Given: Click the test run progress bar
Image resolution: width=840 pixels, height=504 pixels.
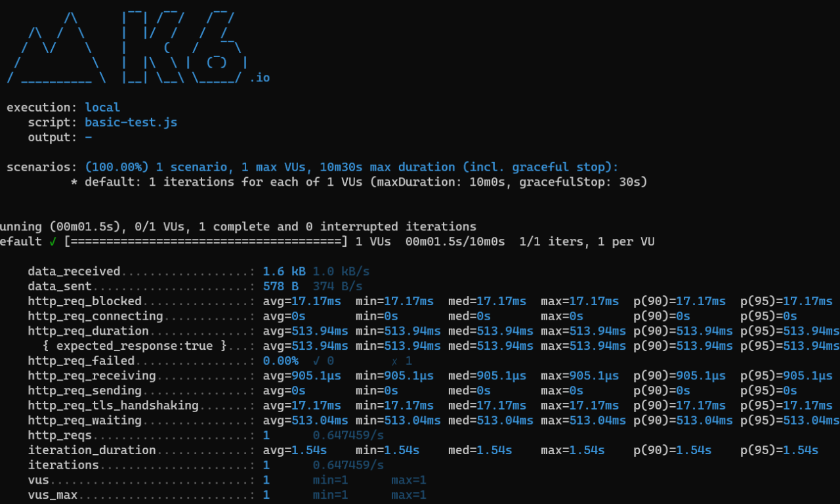Looking at the screenshot, I should 205,242.
